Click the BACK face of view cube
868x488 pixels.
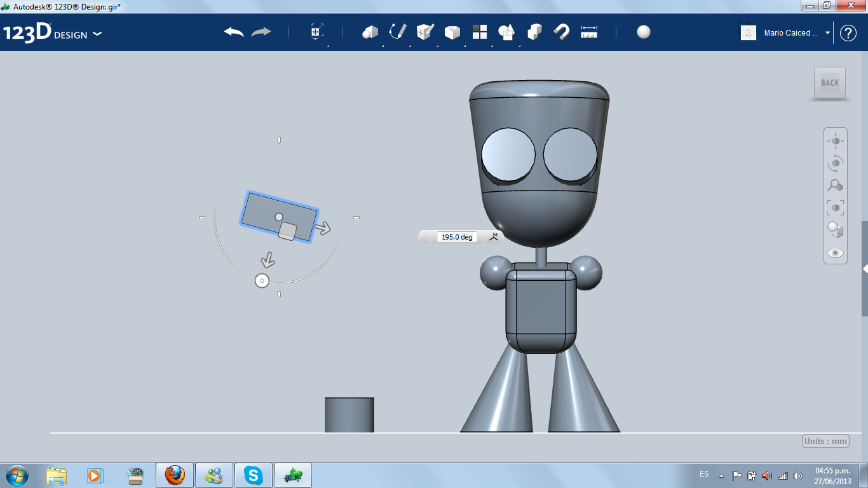click(x=830, y=83)
